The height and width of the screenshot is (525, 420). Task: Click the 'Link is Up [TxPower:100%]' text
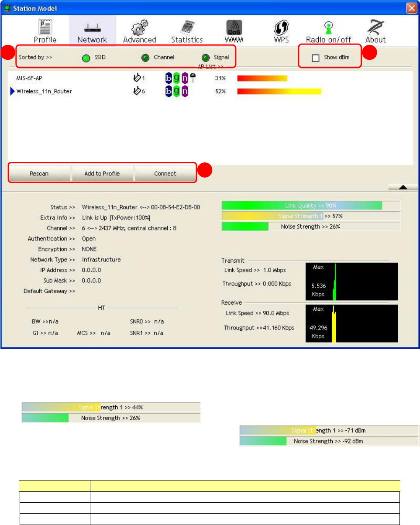click(116, 218)
